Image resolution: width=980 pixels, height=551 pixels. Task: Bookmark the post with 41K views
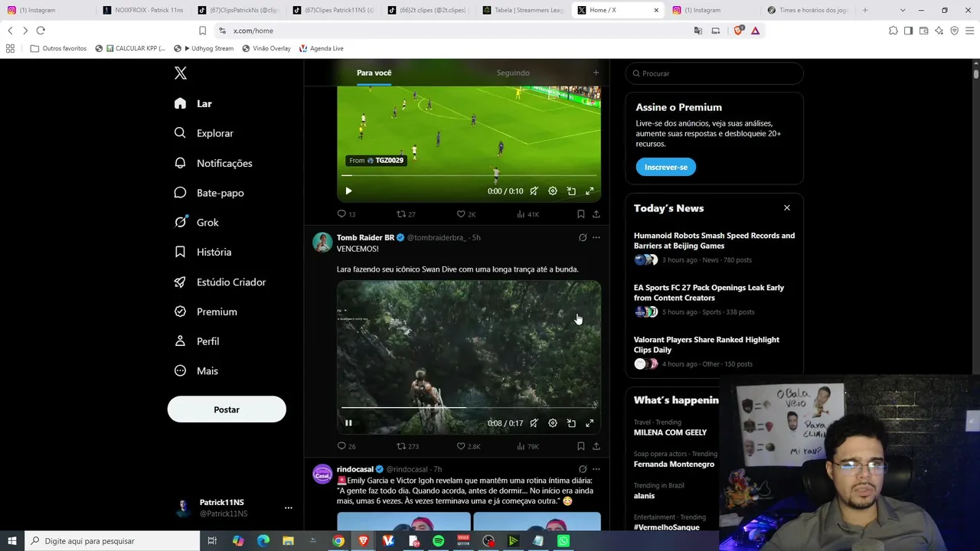coord(580,214)
